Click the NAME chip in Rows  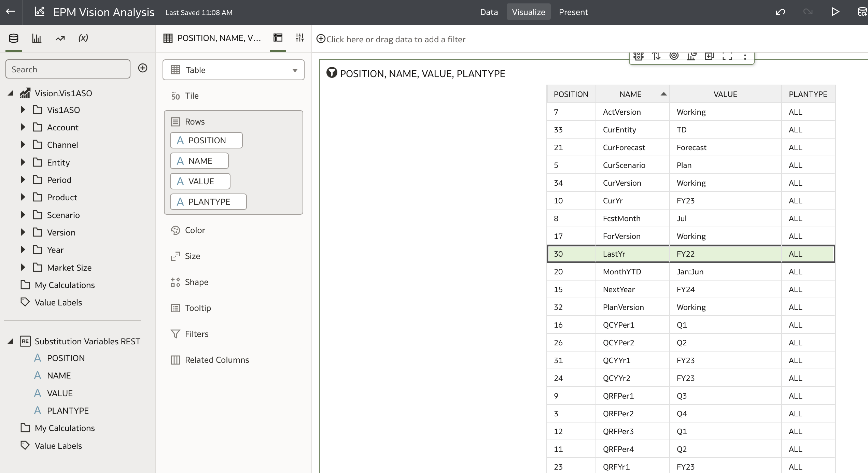tap(199, 161)
